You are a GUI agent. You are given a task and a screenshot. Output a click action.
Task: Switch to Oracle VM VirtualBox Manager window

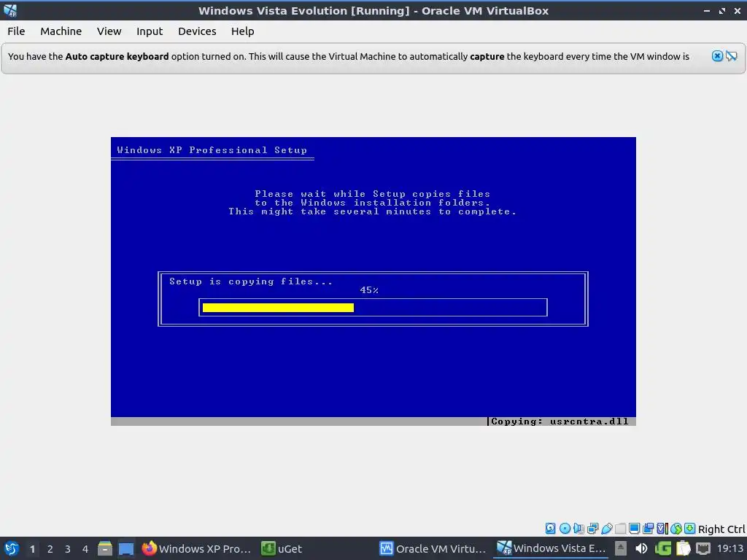tap(433, 548)
